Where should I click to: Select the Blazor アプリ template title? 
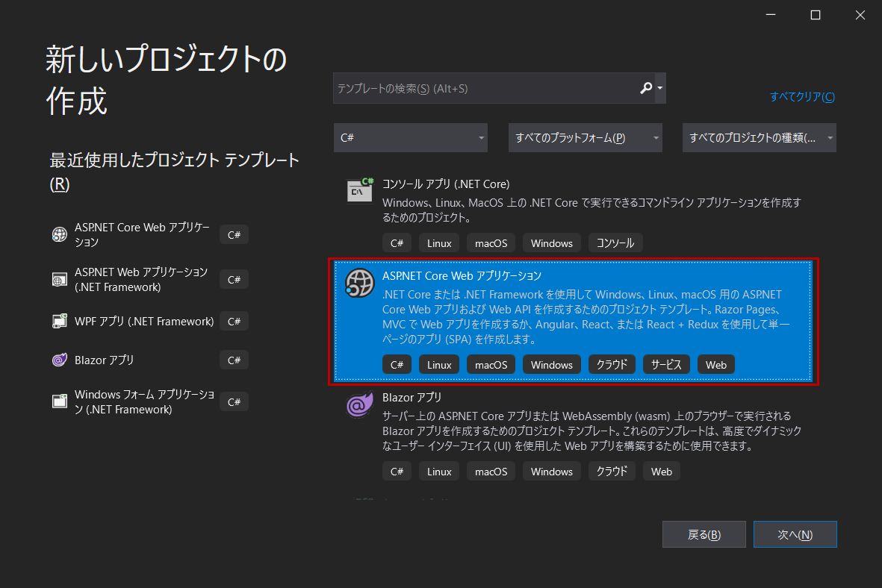[412, 398]
